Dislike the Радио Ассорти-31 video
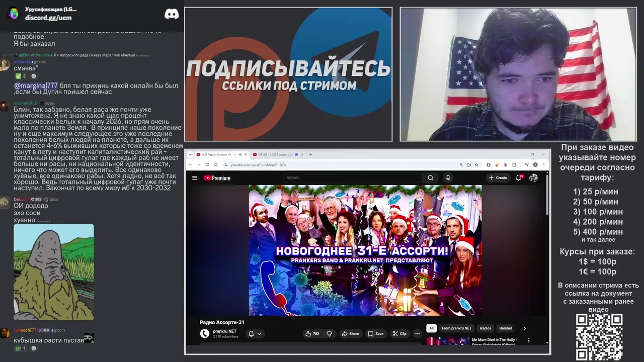This screenshot has height=362, width=644. 330,333
